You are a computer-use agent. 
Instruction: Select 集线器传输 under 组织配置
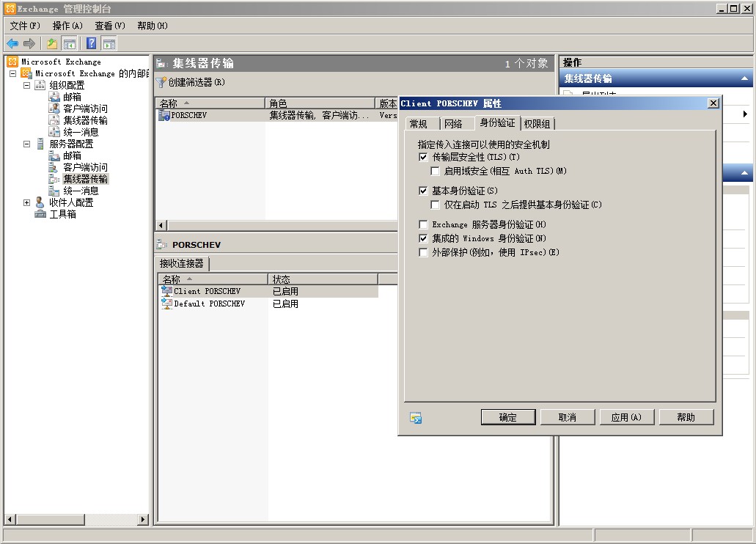[85, 120]
